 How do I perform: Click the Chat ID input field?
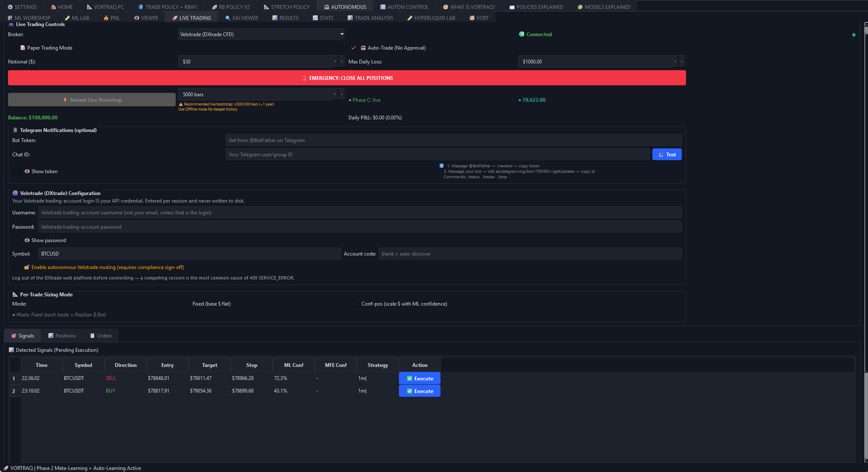437,154
